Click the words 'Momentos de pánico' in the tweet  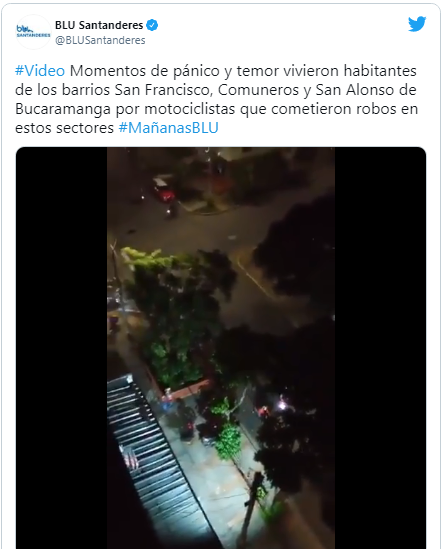(145, 71)
